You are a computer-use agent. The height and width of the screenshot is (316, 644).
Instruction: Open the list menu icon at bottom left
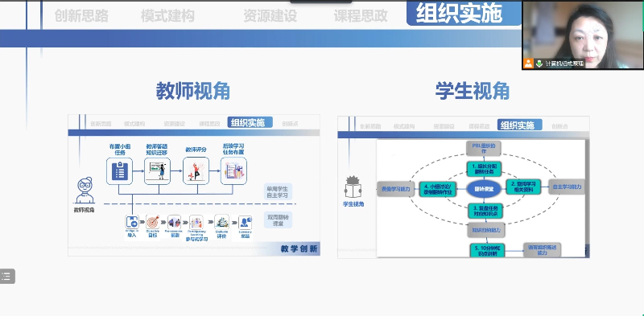tap(7, 276)
